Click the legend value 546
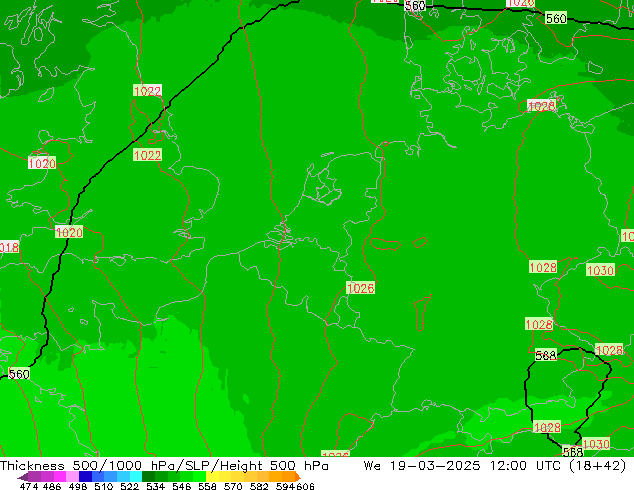The height and width of the screenshot is (490, 634). click(x=181, y=486)
